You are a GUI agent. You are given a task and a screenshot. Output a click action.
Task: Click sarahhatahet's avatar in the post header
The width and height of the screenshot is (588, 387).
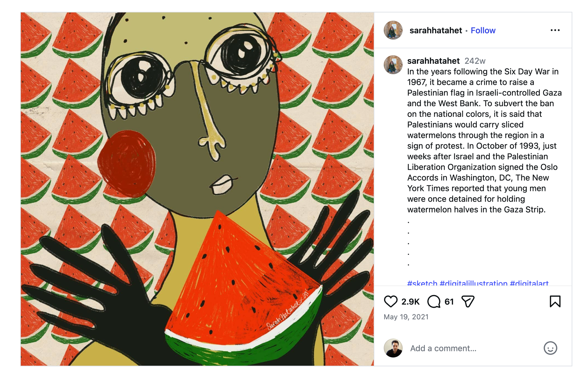coord(393,30)
